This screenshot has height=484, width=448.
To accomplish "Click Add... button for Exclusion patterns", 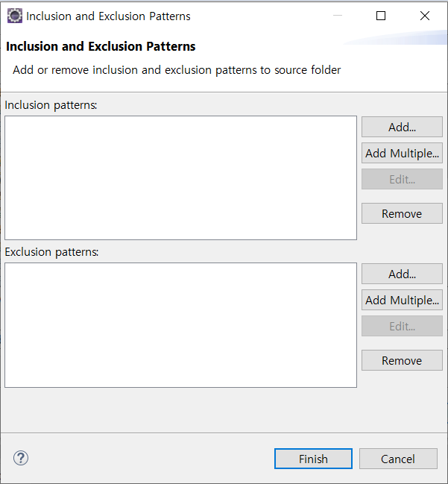I will pyautogui.click(x=402, y=274).
